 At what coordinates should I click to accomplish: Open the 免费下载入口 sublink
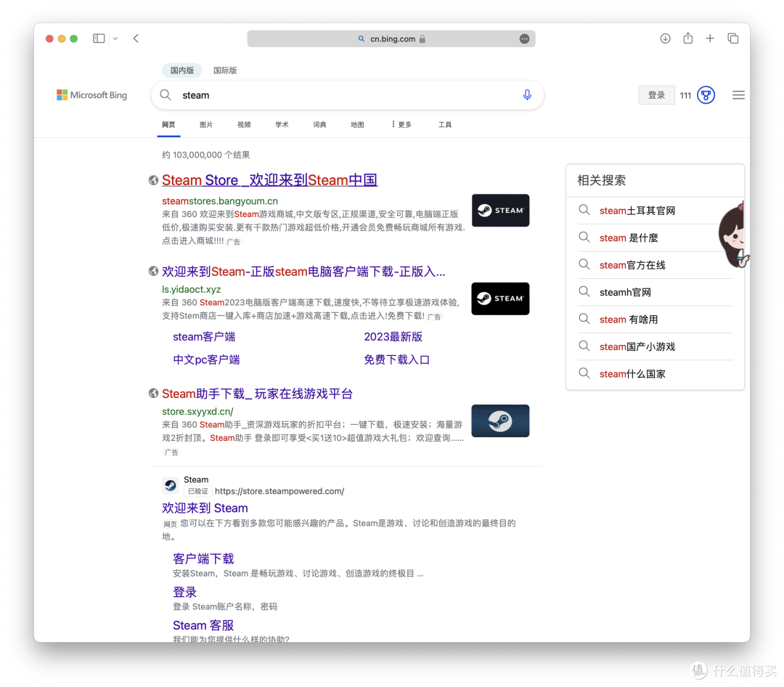[397, 359]
